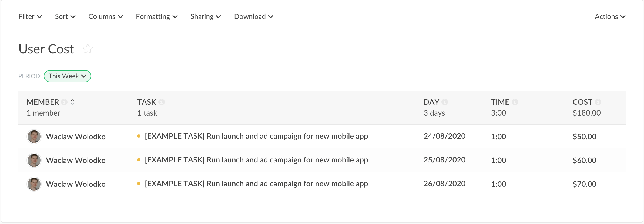Expand the Download options

tap(254, 17)
